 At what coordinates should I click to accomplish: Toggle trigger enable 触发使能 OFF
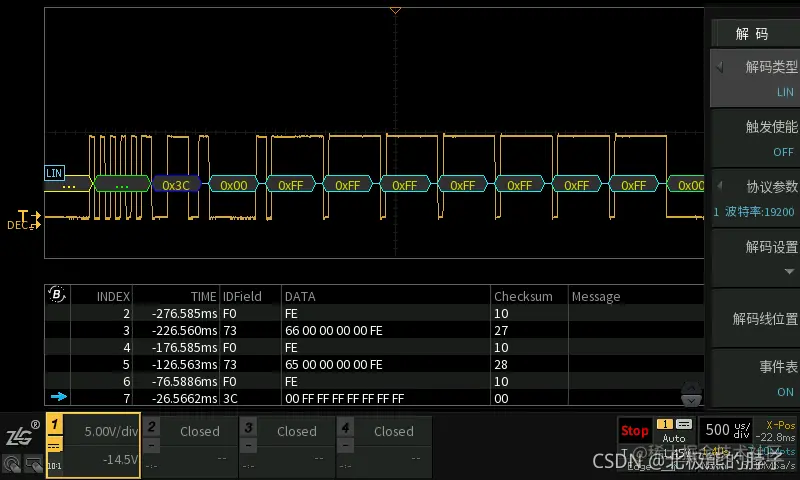coord(755,138)
